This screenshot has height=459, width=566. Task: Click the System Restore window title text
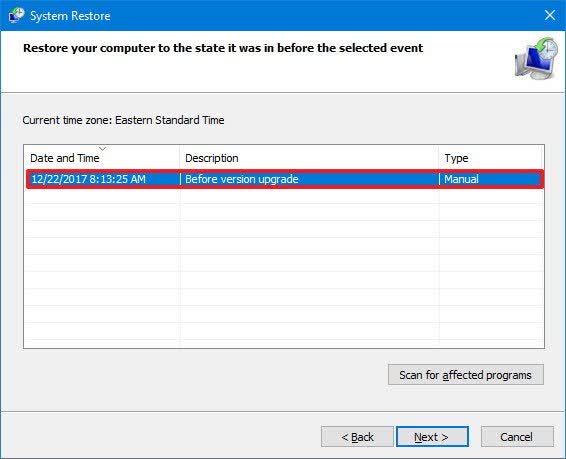[70, 16]
